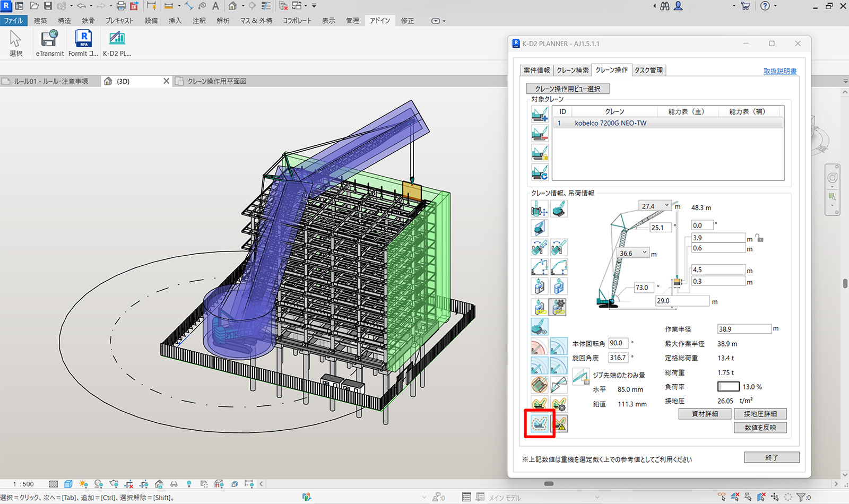Toggle the red working radius range display
This screenshot has height=504, width=849.
pos(539,346)
